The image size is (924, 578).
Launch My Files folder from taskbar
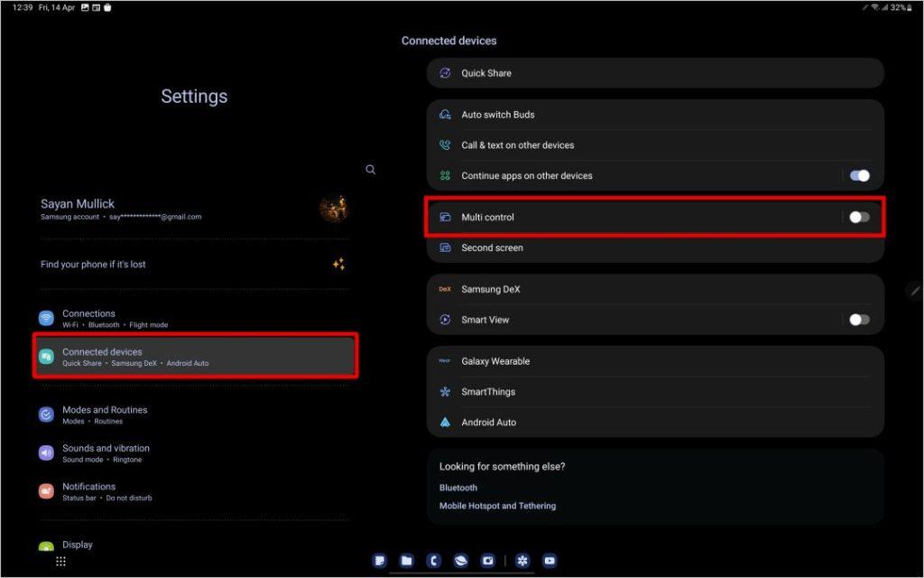(407, 560)
